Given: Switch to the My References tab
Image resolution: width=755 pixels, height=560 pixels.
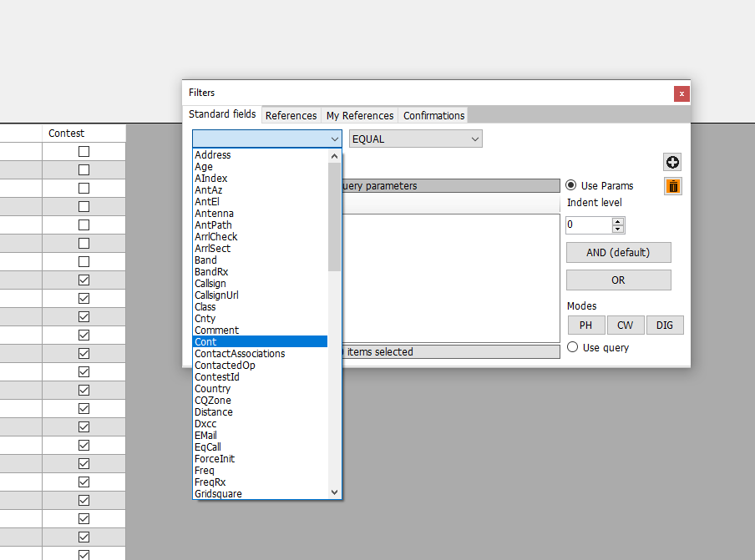Looking at the screenshot, I should (360, 115).
